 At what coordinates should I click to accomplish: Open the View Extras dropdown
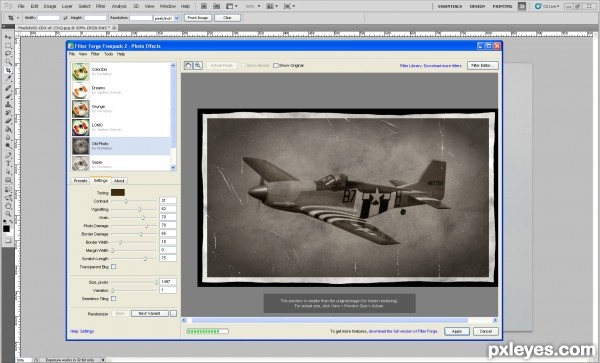(x=231, y=6)
